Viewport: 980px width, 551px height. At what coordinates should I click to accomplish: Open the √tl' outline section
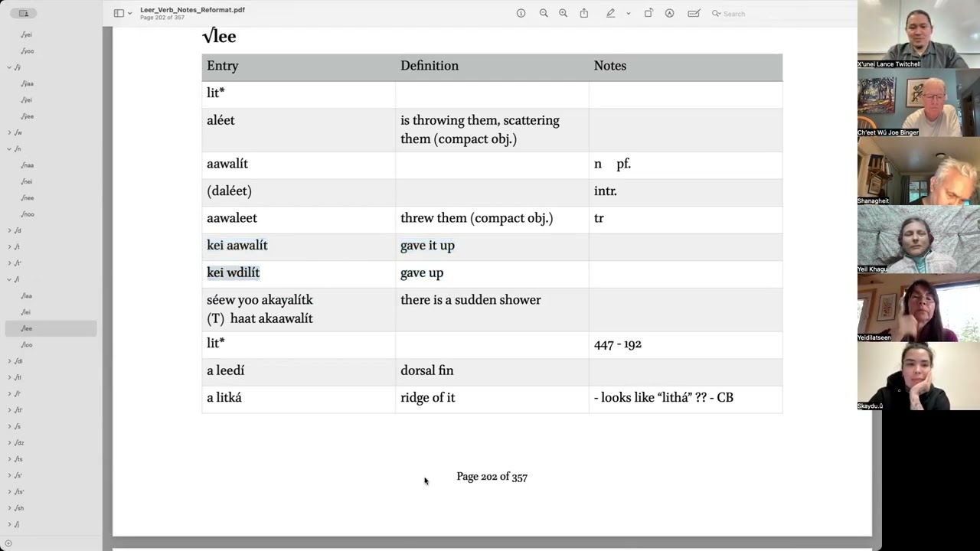click(x=19, y=410)
